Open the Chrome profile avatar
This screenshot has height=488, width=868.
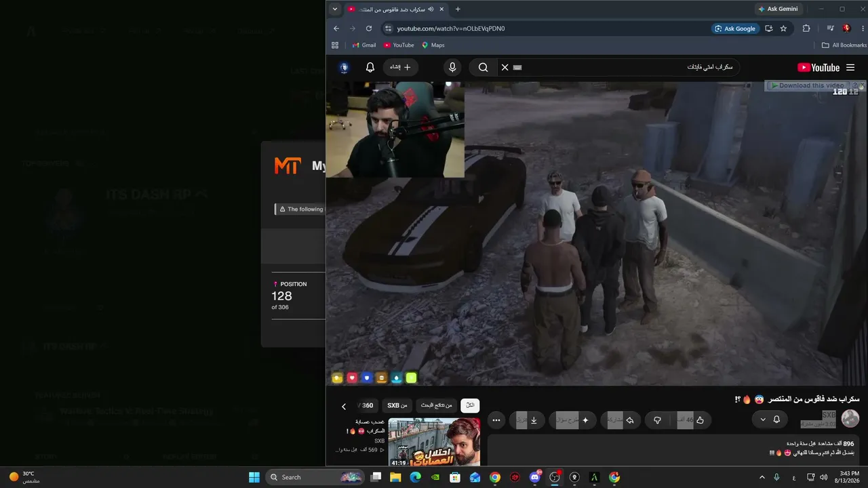(846, 28)
